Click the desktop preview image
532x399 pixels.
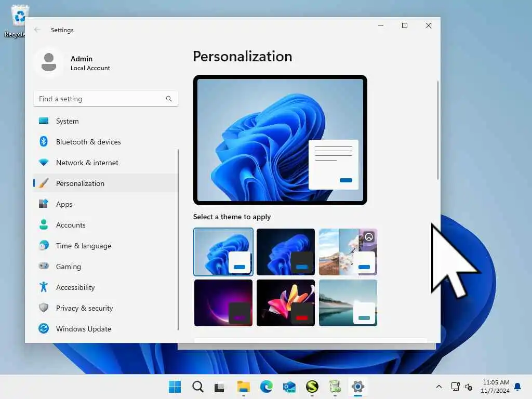pyautogui.click(x=280, y=140)
